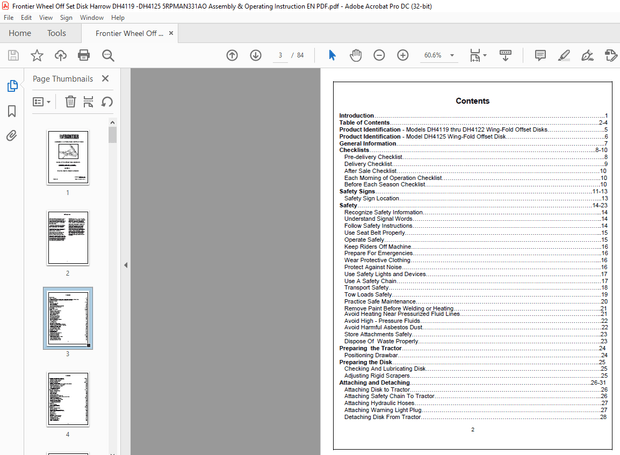Select page 1 thumbnail
620x455 pixels.
[68, 157]
